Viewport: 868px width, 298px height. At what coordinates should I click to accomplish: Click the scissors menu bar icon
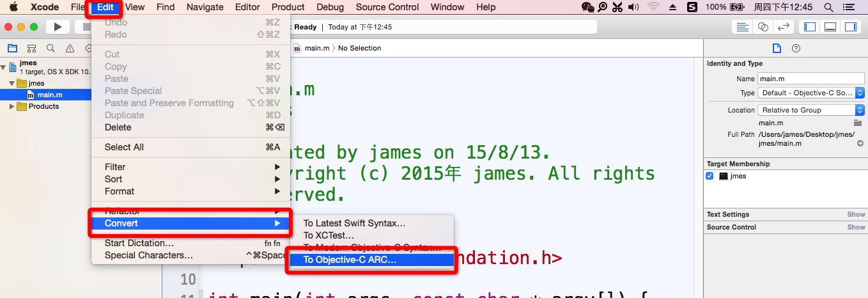coord(617,7)
